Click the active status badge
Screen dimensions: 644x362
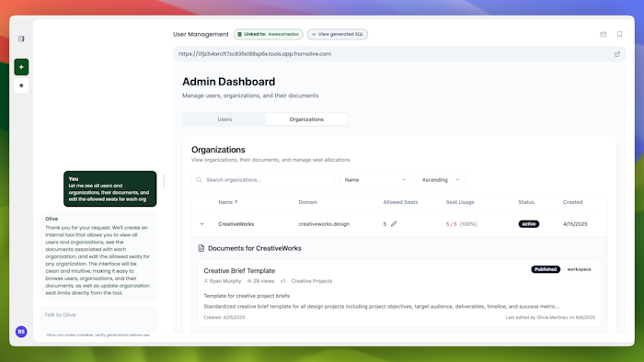[529, 224]
